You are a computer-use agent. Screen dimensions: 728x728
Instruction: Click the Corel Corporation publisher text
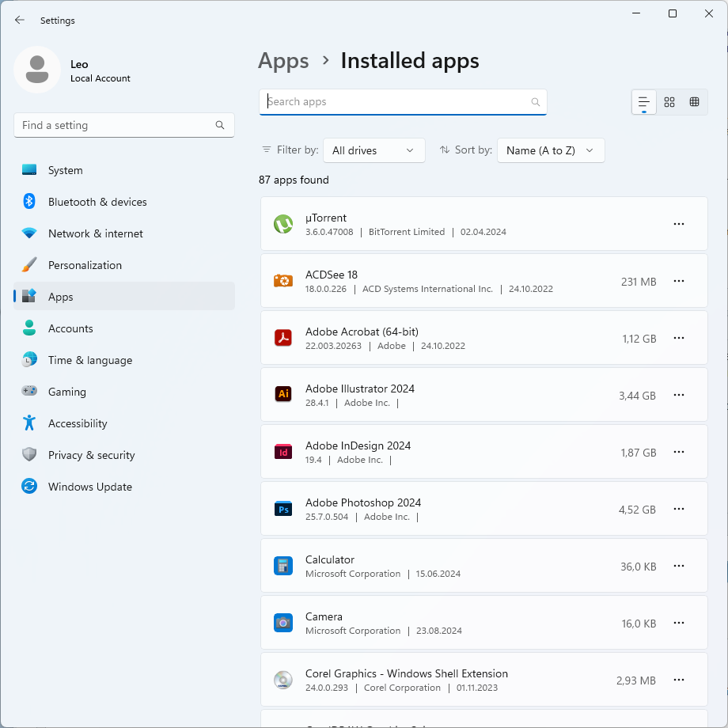pos(402,688)
